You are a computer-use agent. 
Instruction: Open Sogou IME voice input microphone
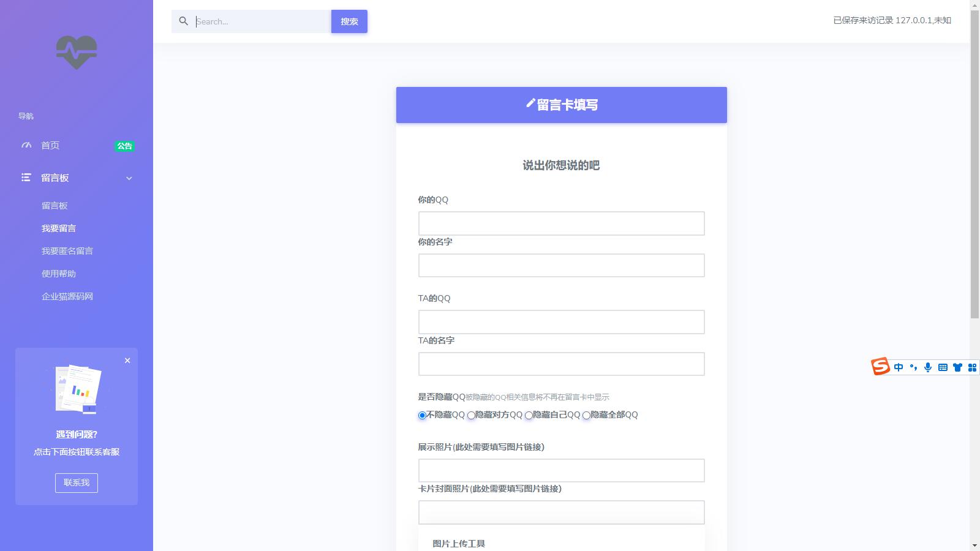coord(927,367)
